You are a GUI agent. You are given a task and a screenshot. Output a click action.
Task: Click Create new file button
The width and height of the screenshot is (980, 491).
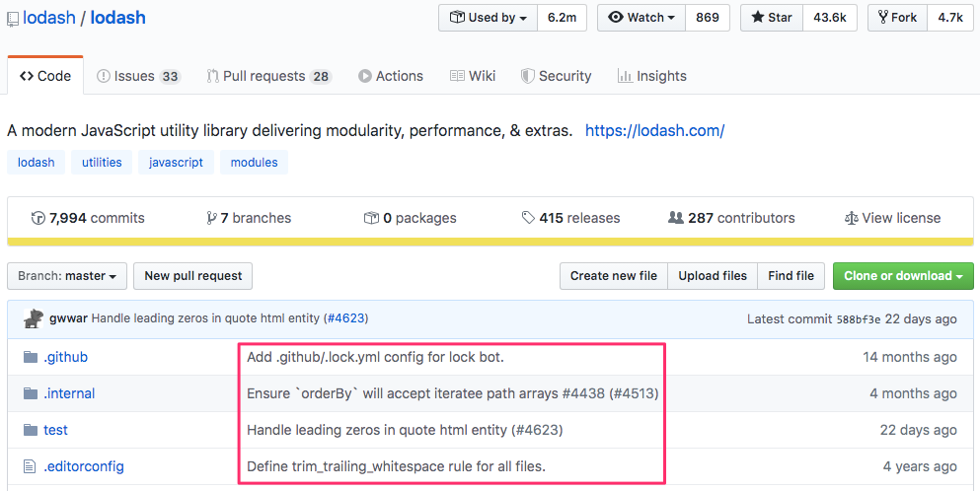click(x=614, y=276)
